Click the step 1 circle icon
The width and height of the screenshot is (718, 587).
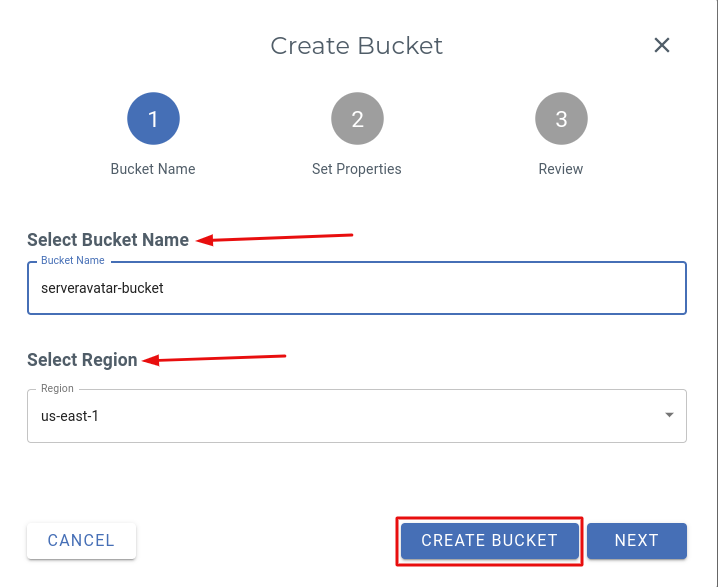pos(153,119)
